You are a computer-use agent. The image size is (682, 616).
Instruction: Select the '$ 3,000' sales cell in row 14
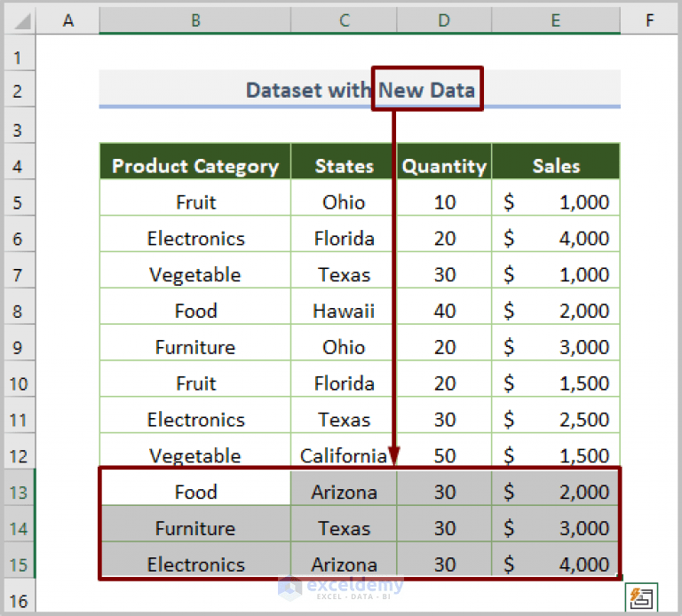point(556,524)
